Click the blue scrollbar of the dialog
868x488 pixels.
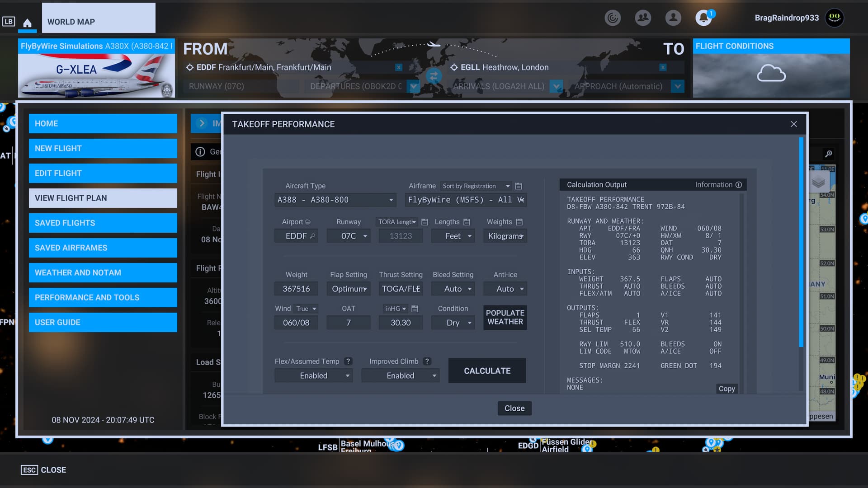(801, 242)
